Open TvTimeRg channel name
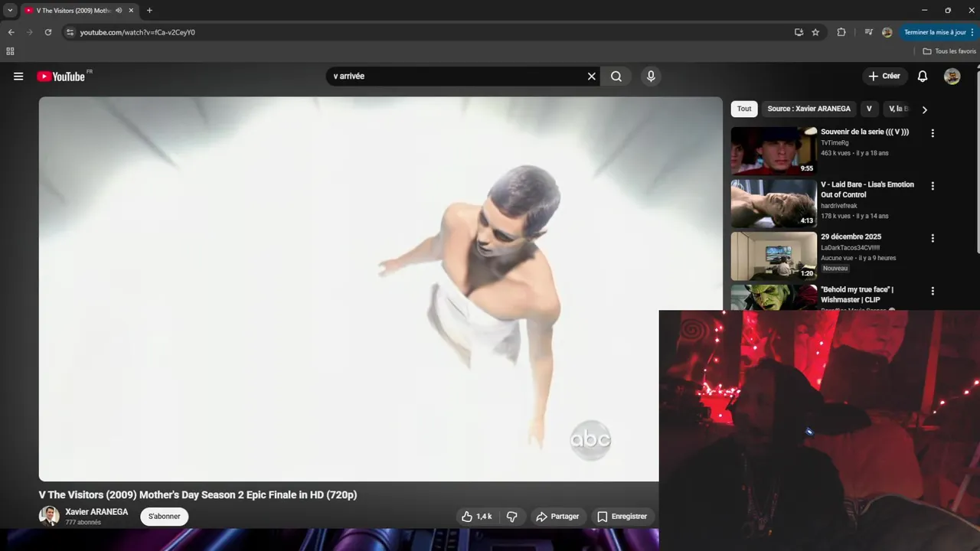 [835, 143]
